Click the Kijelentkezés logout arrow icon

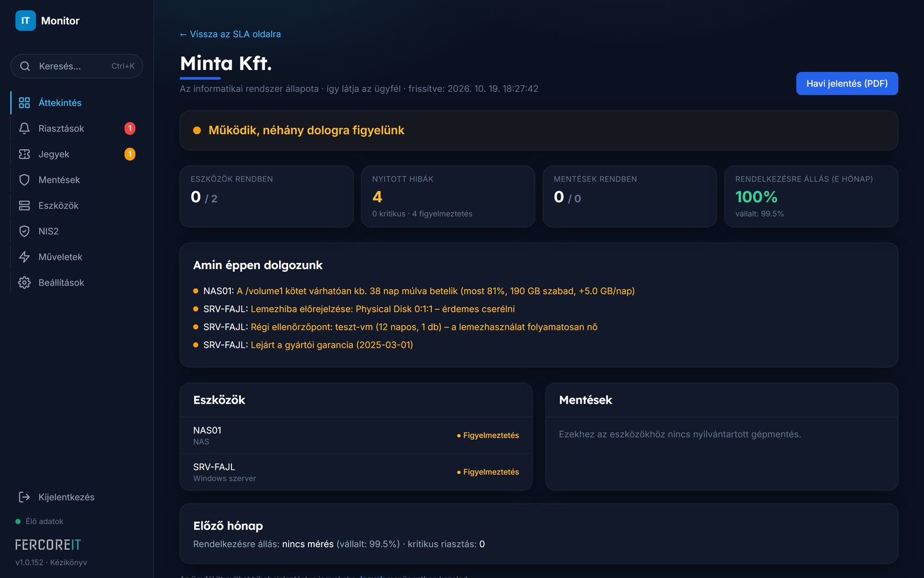[24, 497]
